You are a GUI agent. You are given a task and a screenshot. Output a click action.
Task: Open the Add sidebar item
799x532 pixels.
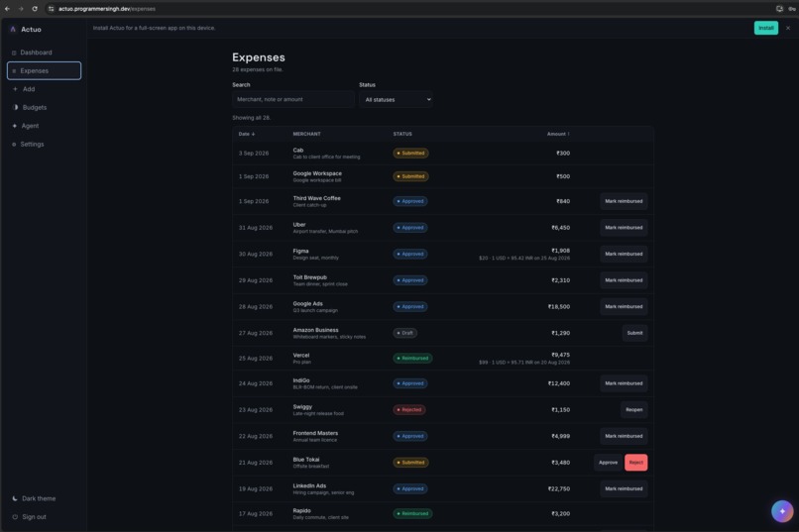point(44,89)
